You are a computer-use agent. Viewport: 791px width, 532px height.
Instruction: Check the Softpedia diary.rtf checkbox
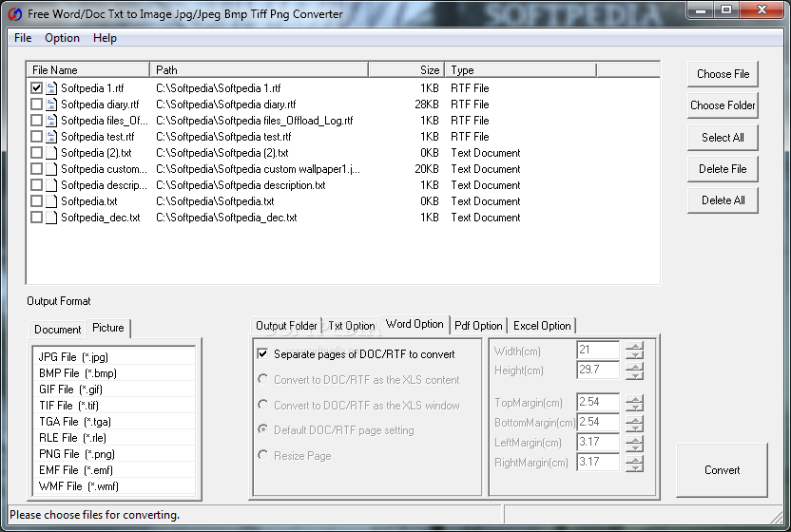pyautogui.click(x=36, y=104)
